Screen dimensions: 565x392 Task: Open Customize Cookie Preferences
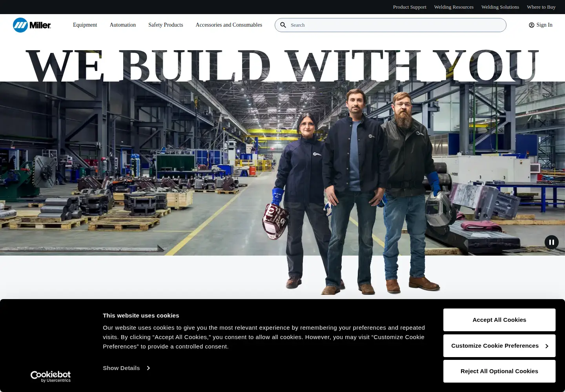pos(499,346)
